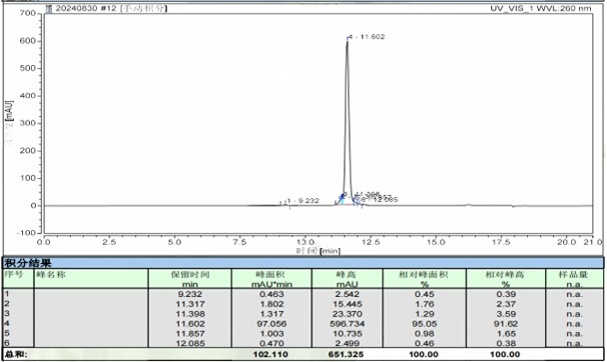This screenshot has width=607, height=362.
Task: Click the chromatogram icon beside 20240830 #12
Action: coord(49,9)
